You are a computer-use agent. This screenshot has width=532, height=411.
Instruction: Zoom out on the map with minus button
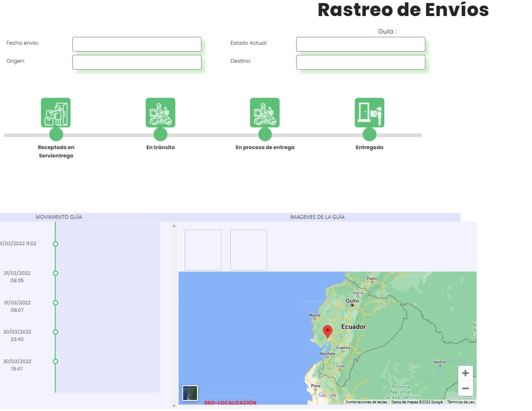465,388
